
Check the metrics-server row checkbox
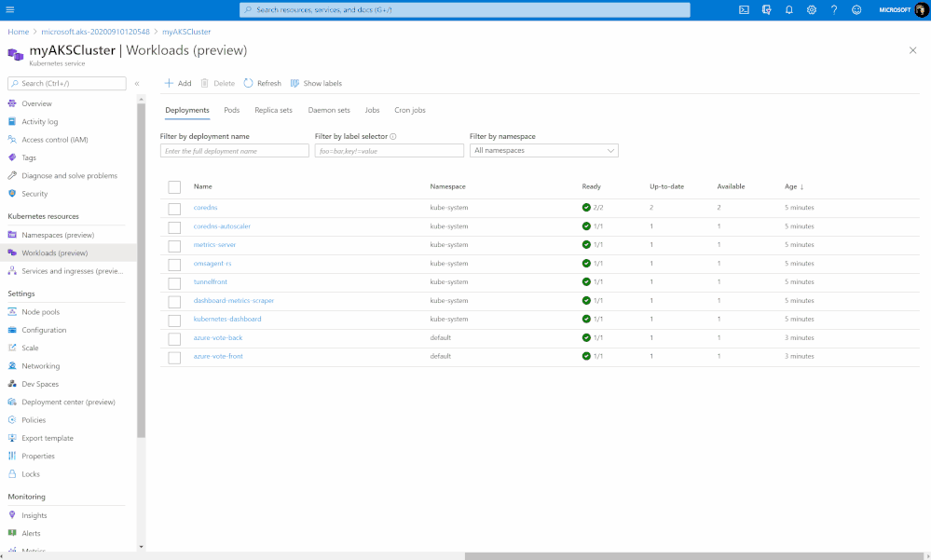point(174,246)
